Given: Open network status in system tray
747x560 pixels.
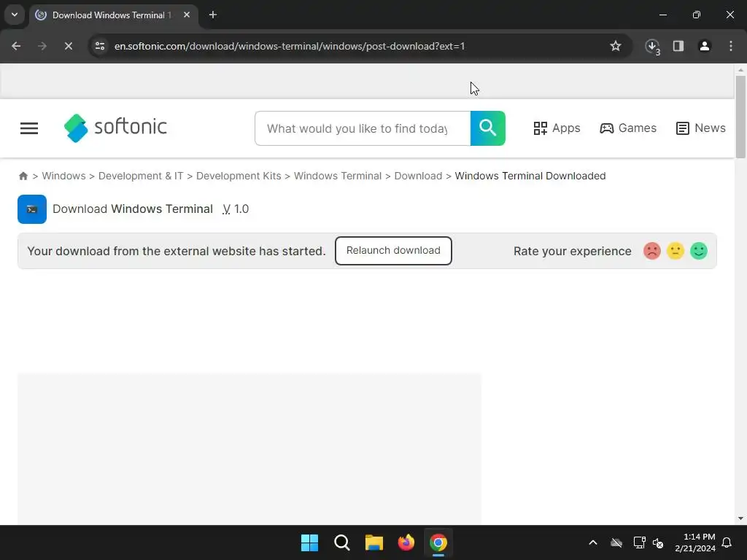Looking at the screenshot, I should [x=639, y=542].
